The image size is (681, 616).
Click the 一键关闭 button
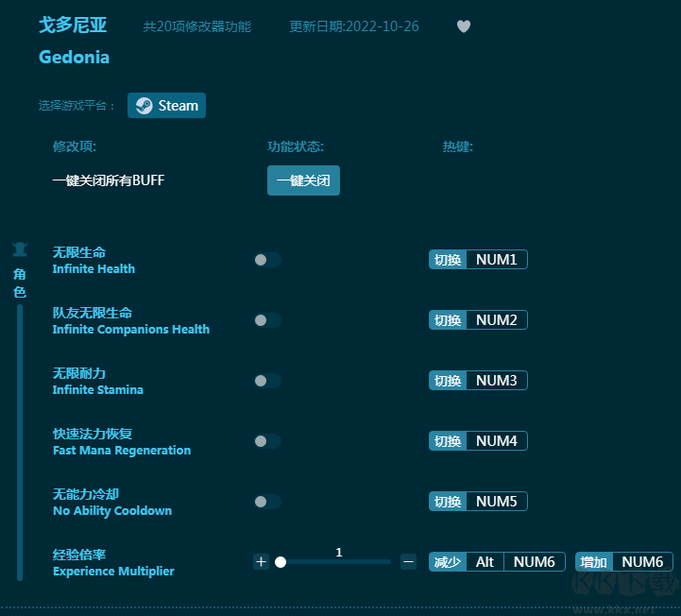tap(303, 180)
